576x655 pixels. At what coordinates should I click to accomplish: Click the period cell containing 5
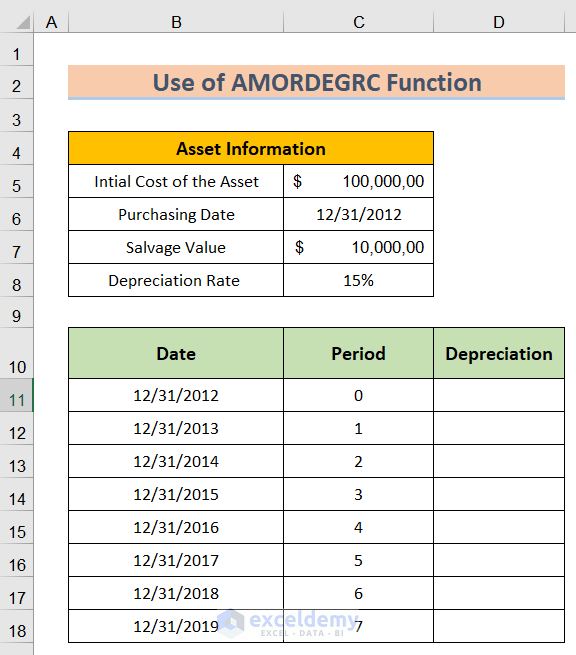[358, 560]
